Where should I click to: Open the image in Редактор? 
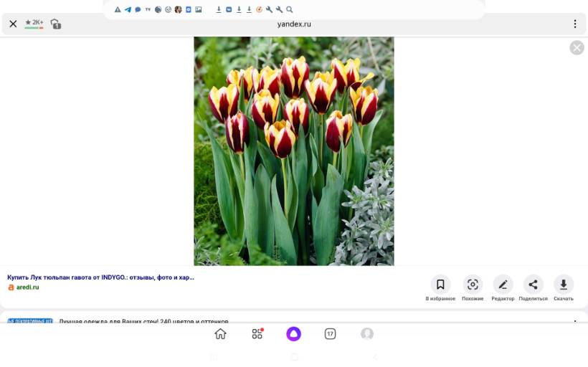[x=503, y=285]
